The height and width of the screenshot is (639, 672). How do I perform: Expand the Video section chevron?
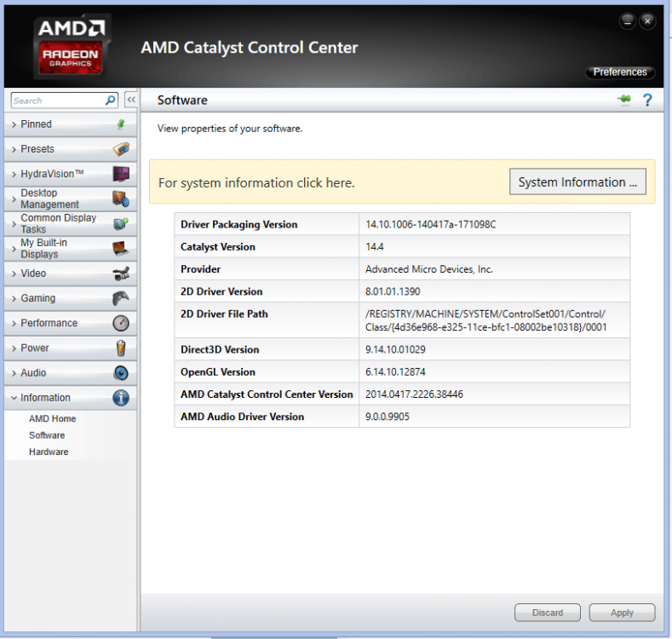tap(14, 273)
